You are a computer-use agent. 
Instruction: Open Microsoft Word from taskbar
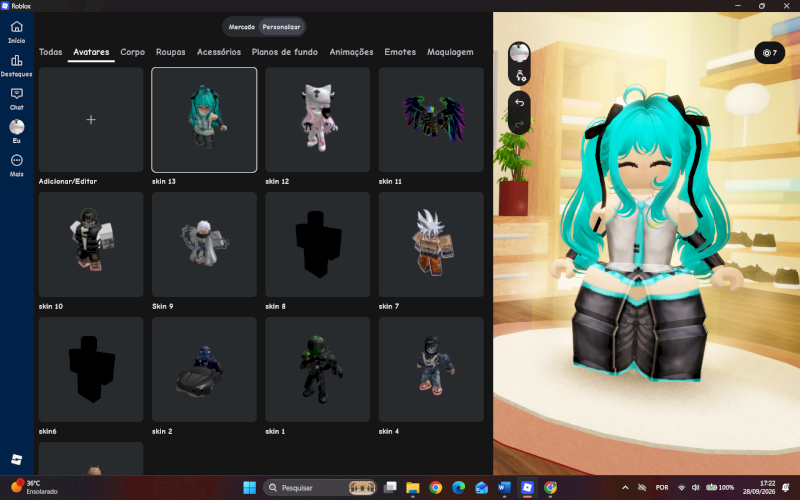click(x=504, y=488)
